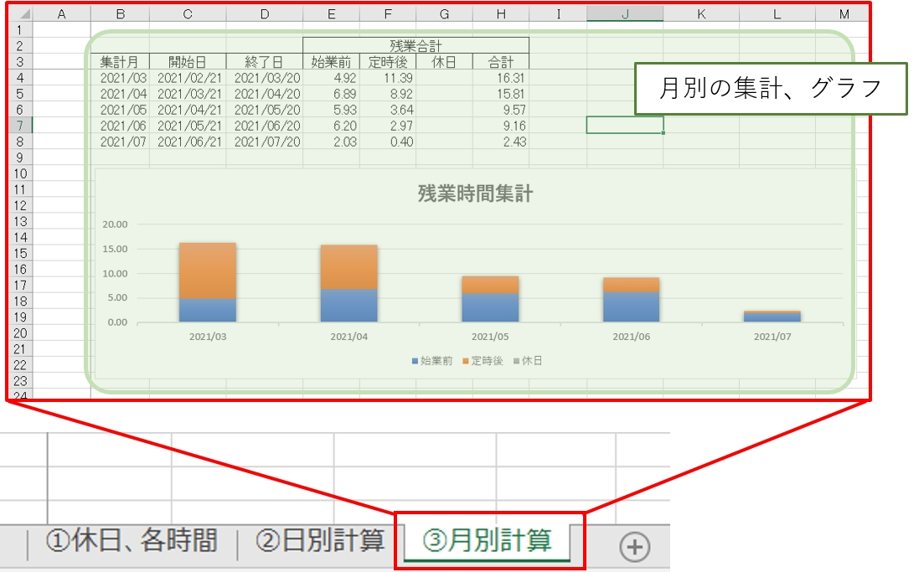
Task: Select the active cell J7
Action: pos(625,125)
